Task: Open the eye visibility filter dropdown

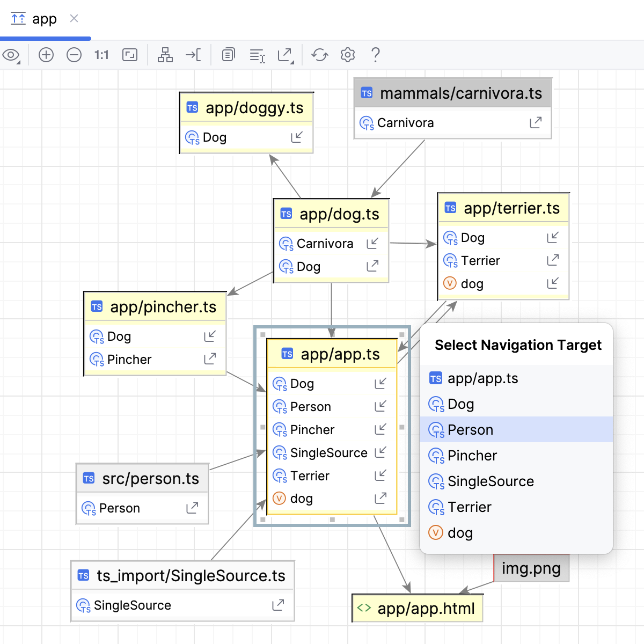Action: click(x=11, y=55)
